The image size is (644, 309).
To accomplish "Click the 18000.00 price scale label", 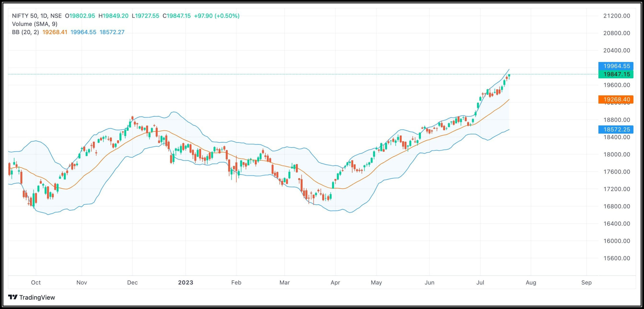I will pos(617,154).
